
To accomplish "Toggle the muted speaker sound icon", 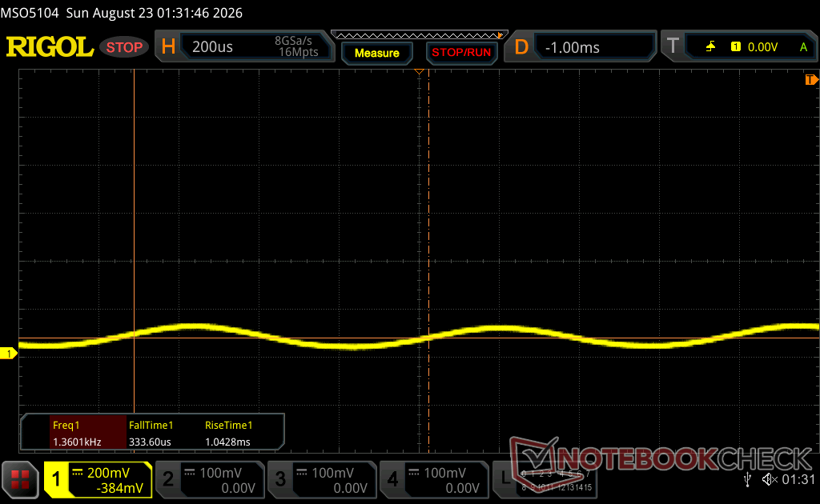I will click(770, 479).
